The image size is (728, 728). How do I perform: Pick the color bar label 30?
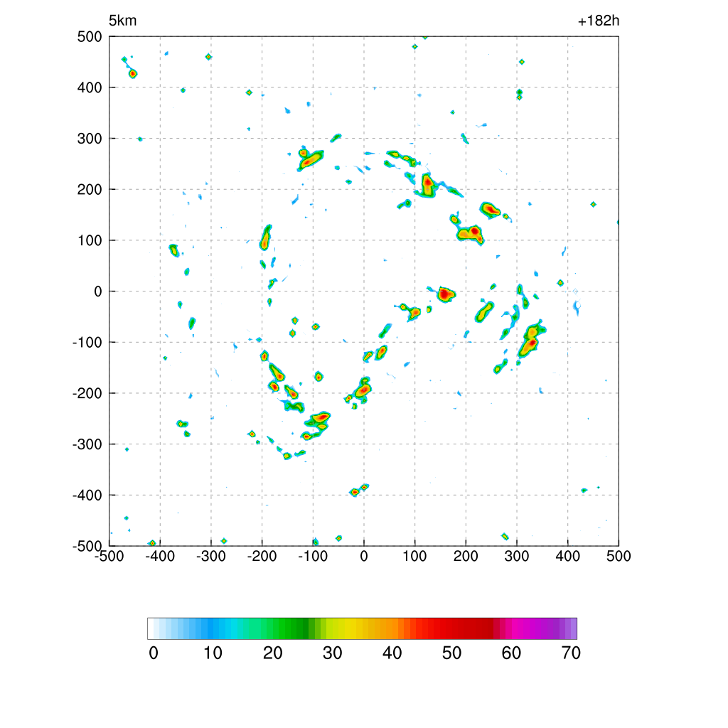333,653
